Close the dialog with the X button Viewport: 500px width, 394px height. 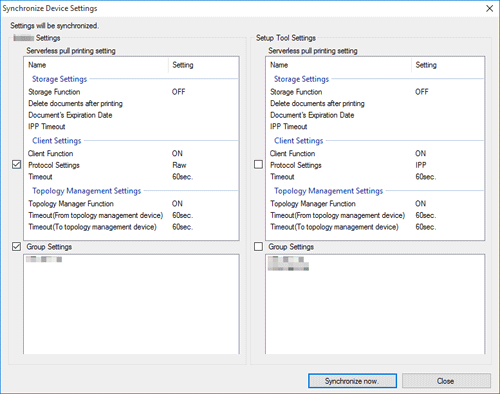(x=489, y=8)
